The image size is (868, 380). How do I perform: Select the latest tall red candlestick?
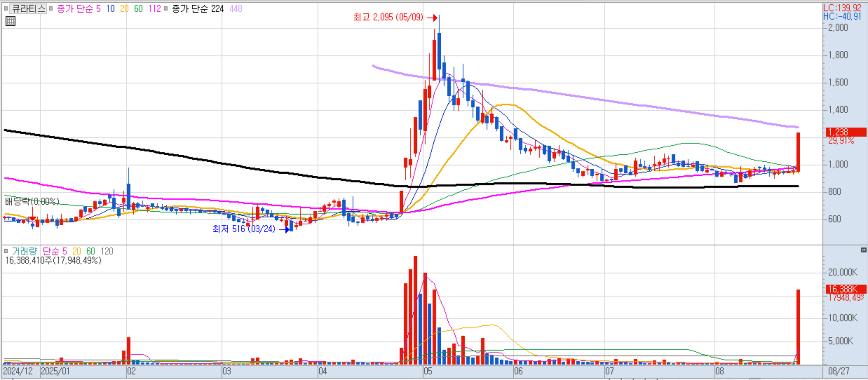click(798, 152)
